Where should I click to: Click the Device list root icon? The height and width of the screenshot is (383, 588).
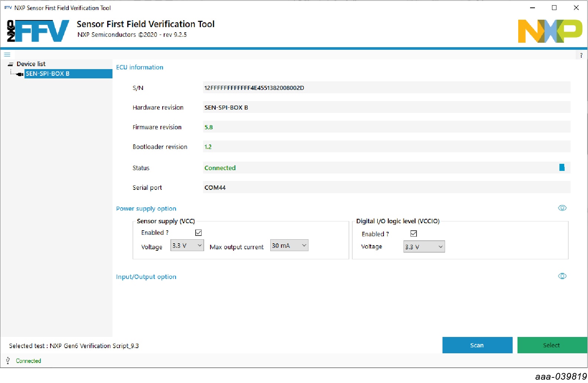pos(10,64)
